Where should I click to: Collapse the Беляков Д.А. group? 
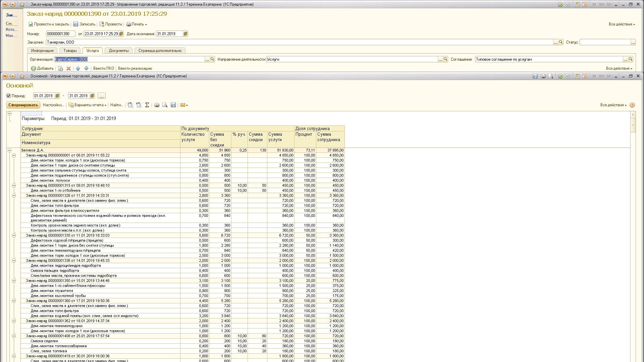point(9,150)
